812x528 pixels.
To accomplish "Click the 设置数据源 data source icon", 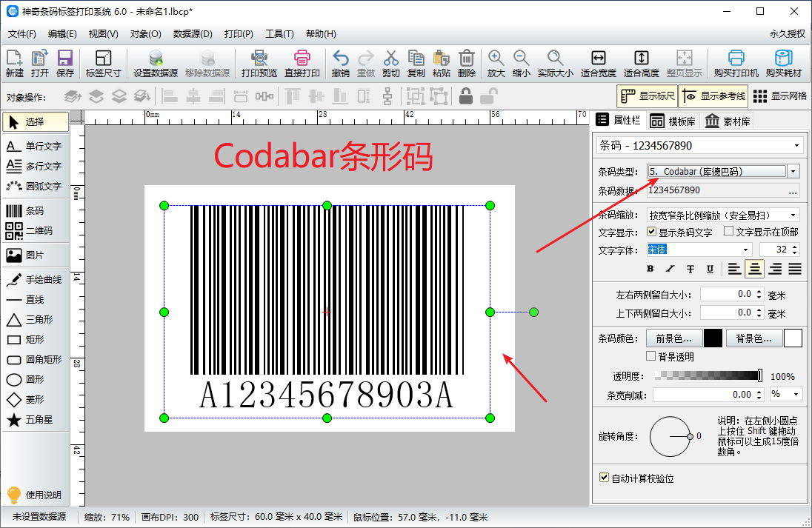I will pyautogui.click(x=156, y=64).
